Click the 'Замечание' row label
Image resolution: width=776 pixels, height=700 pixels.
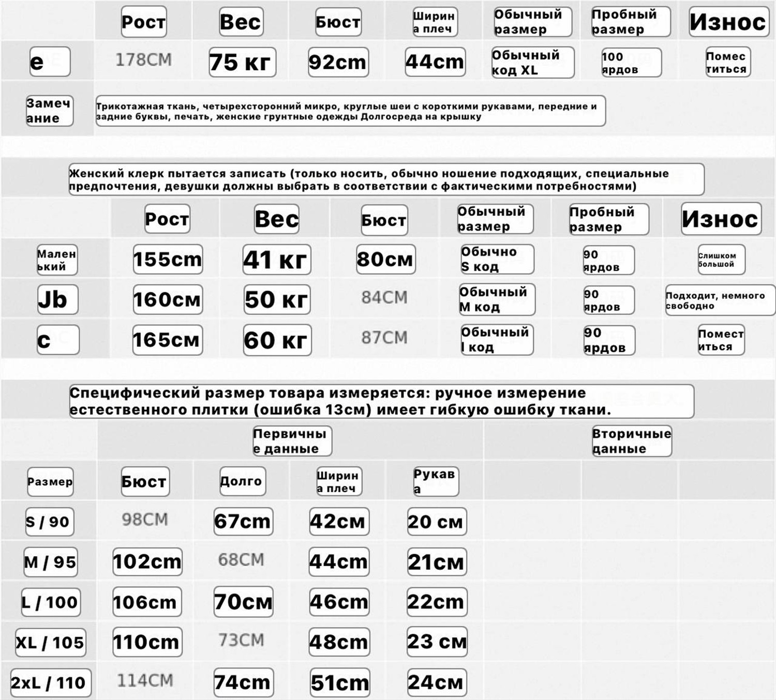49,111
